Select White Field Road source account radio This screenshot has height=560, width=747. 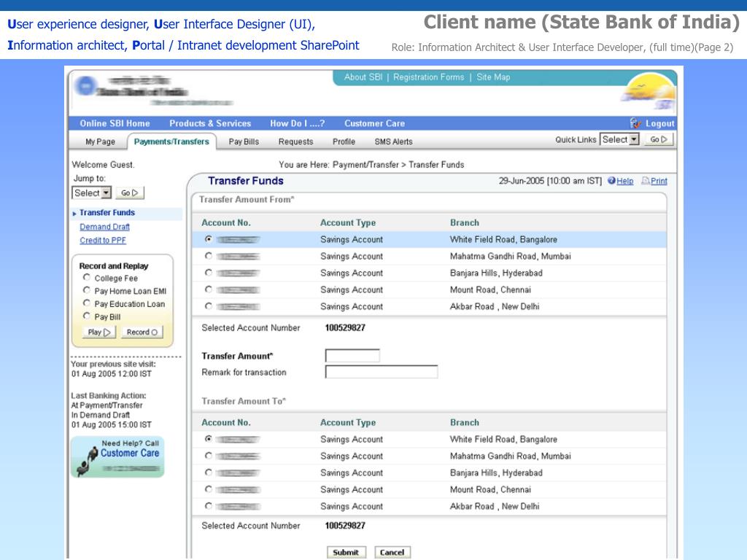(208, 239)
